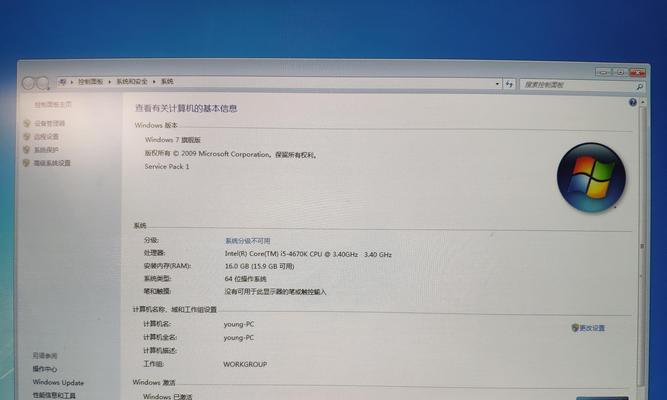Select the 系统 breadcrumb item

(x=167, y=81)
